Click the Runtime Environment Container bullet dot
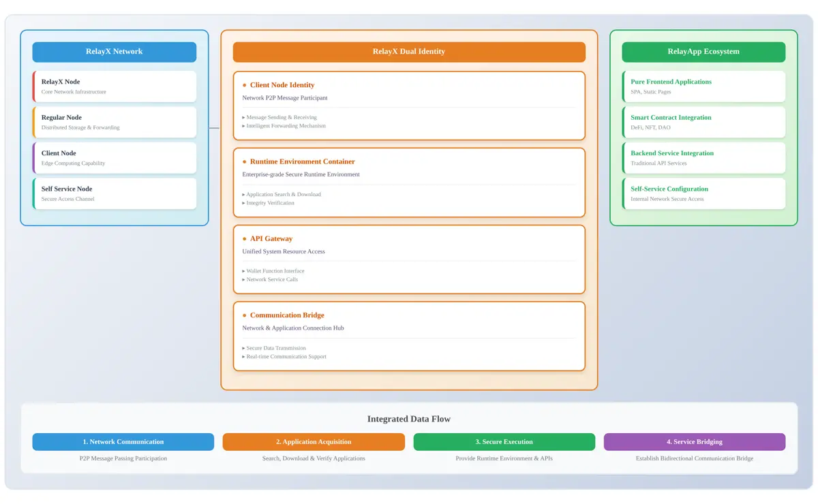 click(245, 162)
